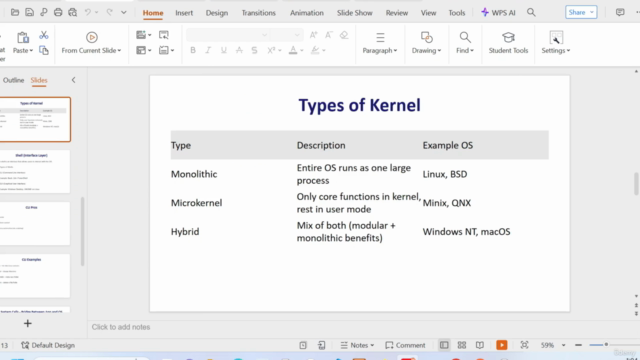Click the Open folder icon in the quick access bar

pos(15,12)
